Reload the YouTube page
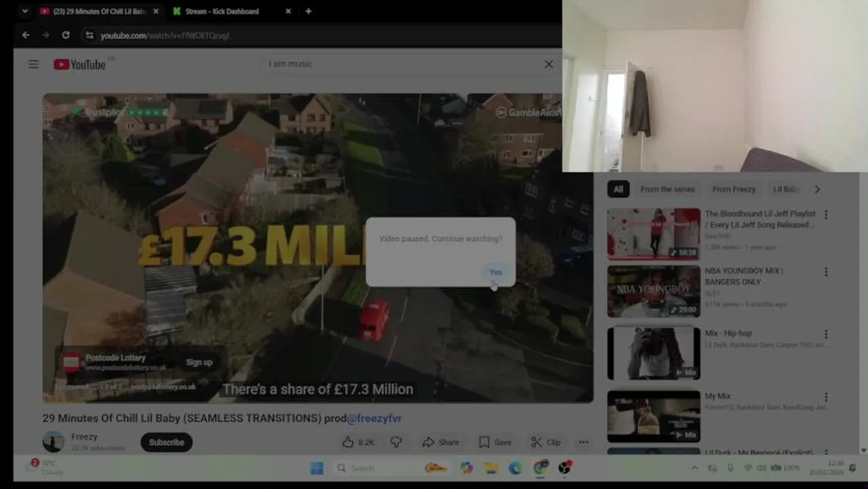The width and height of the screenshot is (868, 489). [x=65, y=35]
